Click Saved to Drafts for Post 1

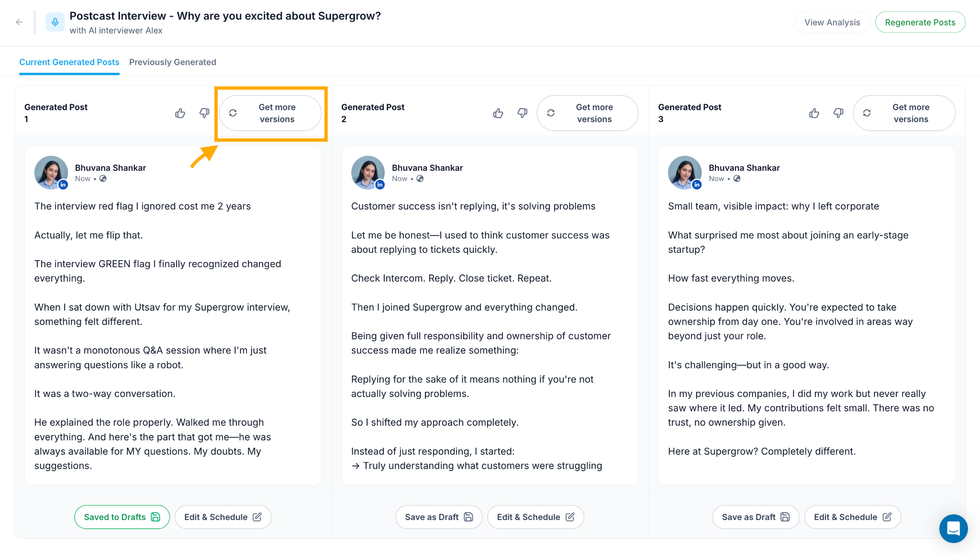pyautogui.click(x=122, y=517)
